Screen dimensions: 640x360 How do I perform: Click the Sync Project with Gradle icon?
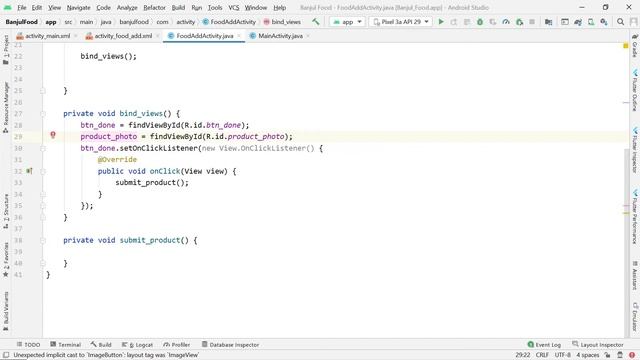coord(578,22)
